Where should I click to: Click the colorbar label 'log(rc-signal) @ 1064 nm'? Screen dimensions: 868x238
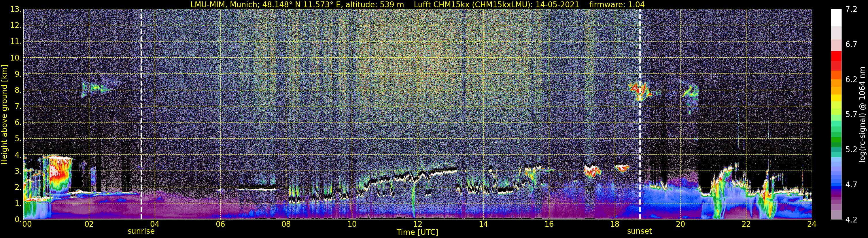point(863,114)
